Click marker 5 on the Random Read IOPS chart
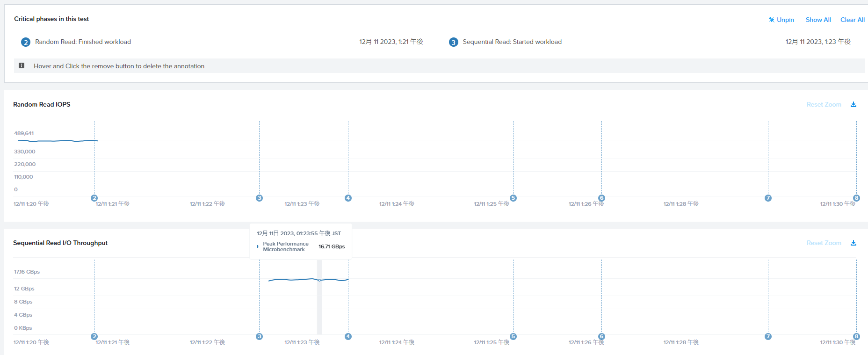The image size is (868, 355). click(x=513, y=198)
